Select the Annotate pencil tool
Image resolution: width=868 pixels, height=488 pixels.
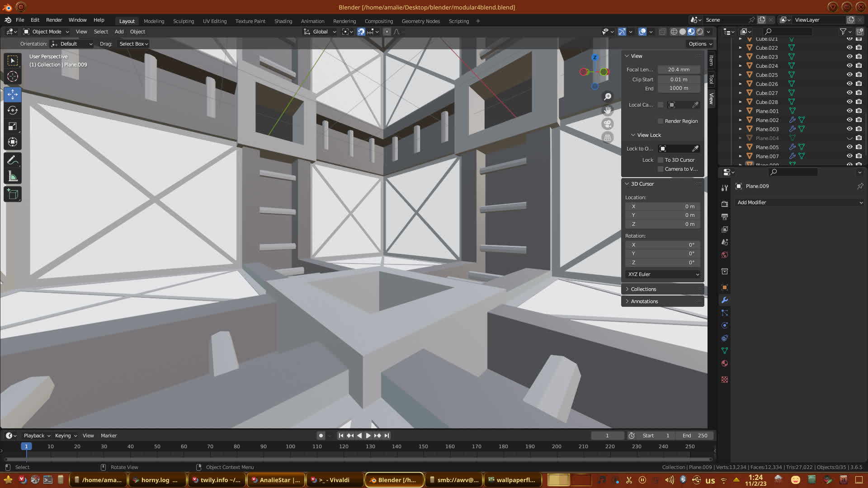tap(13, 160)
